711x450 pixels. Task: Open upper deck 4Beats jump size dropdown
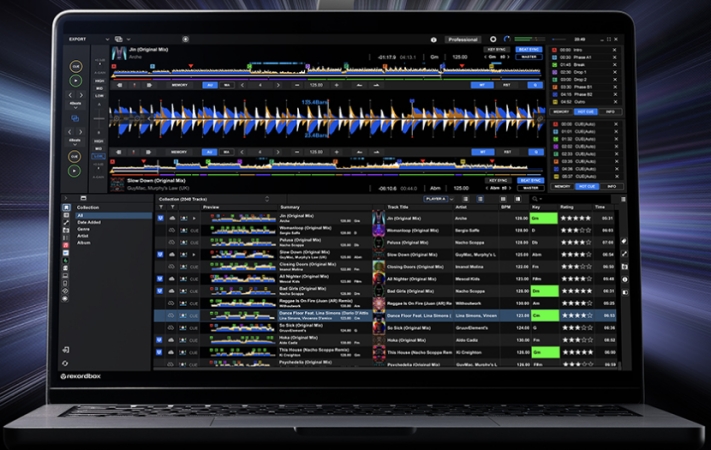pyautogui.click(x=75, y=105)
